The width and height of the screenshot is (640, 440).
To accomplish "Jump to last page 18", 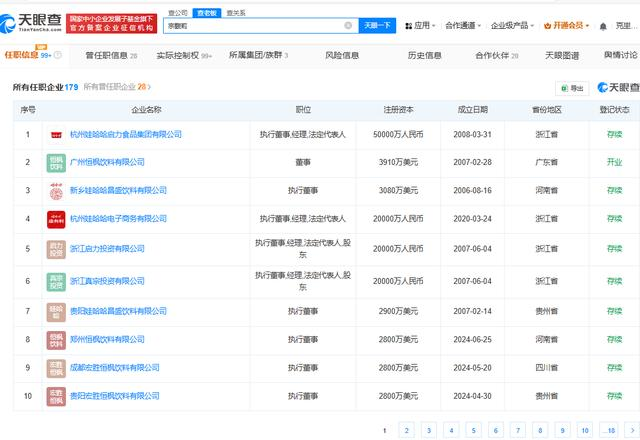I will tap(609, 430).
